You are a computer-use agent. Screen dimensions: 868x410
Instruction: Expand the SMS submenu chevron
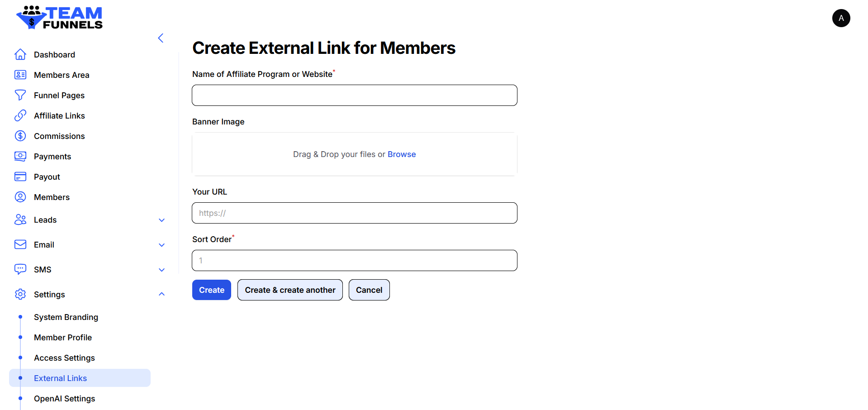(x=162, y=270)
